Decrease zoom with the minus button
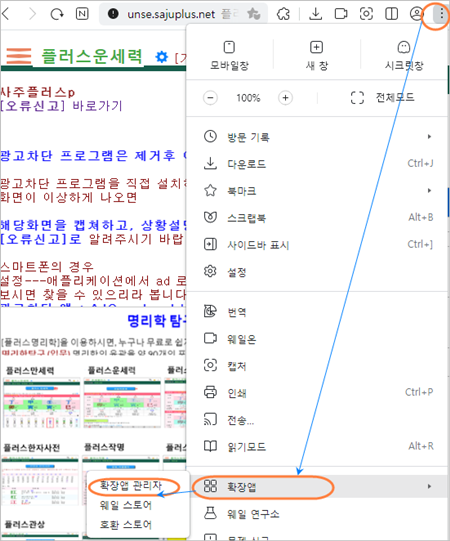The width and height of the screenshot is (450, 541). coord(210,98)
